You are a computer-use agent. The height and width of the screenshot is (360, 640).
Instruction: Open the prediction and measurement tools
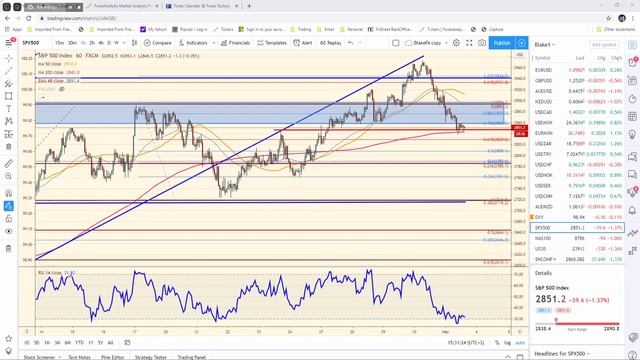[x=9, y=134]
